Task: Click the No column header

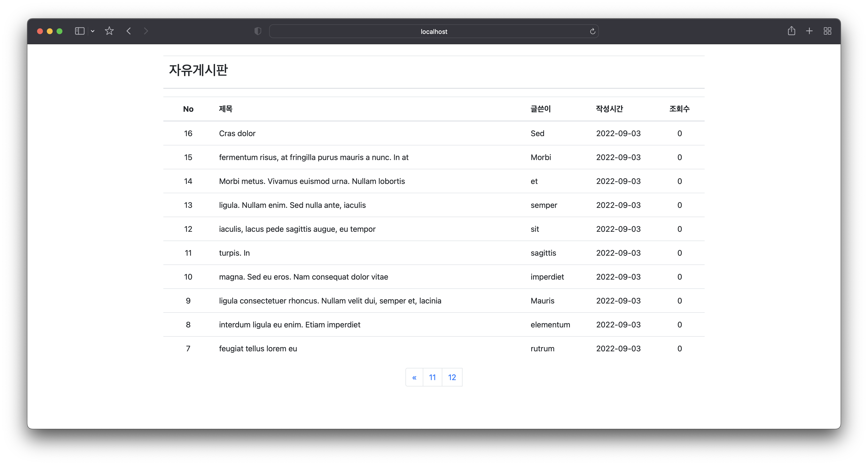Action: (188, 109)
